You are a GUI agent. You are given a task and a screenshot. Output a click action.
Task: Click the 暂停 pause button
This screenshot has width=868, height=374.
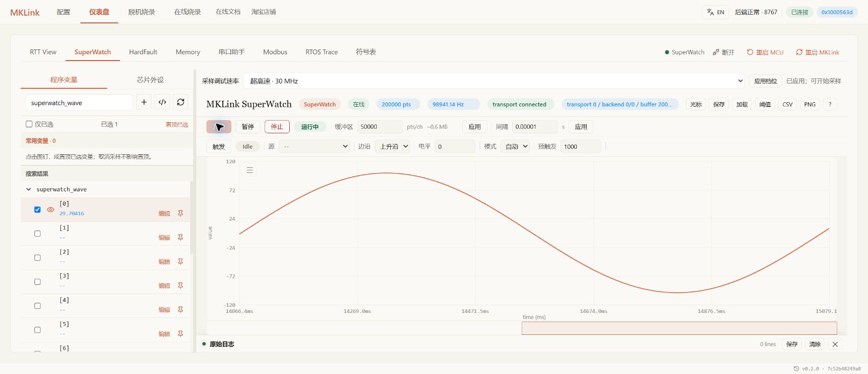tap(248, 127)
